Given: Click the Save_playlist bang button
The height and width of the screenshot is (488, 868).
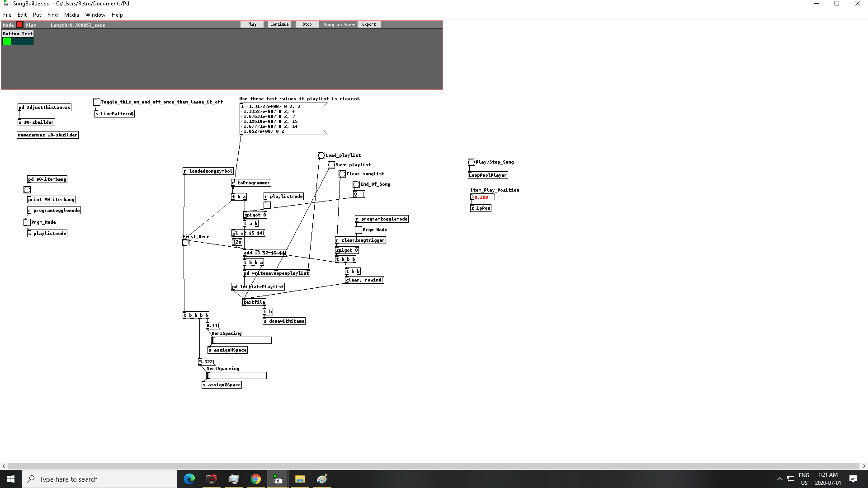Looking at the screenshot, I should click(x=331, y=165).
